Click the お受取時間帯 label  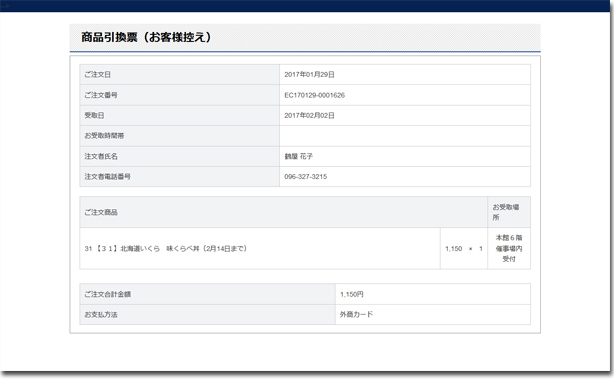click(x=104, y=136)
